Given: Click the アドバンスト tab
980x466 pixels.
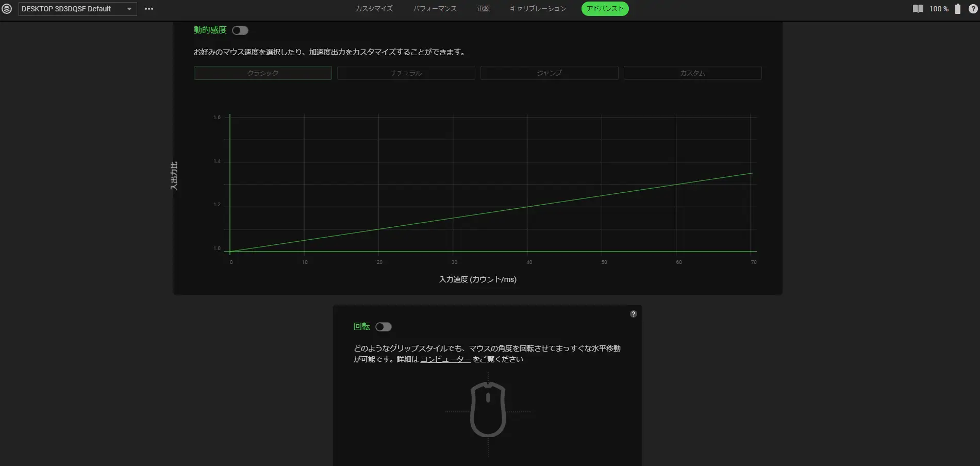Looking at the screenshot, I should (605, 9).
